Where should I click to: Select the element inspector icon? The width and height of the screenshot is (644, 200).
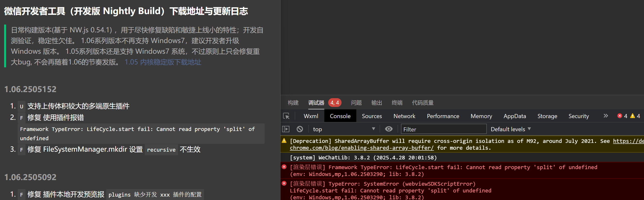point(286,116)
